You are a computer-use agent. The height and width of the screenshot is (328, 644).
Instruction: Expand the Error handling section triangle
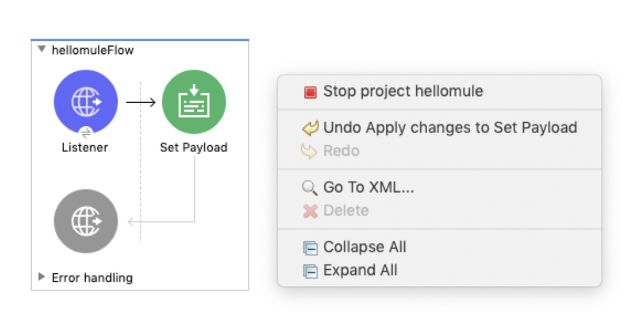click(x=41, y=276)
